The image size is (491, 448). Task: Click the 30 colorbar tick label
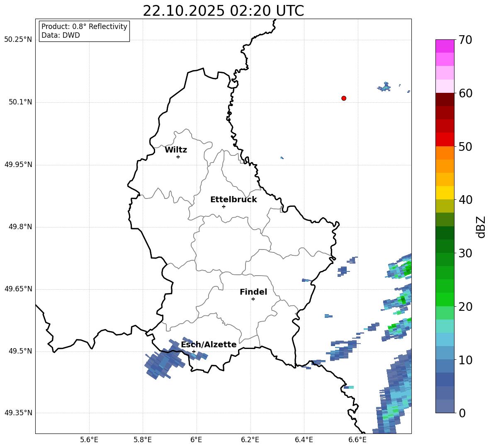click(x=465, y=253)
